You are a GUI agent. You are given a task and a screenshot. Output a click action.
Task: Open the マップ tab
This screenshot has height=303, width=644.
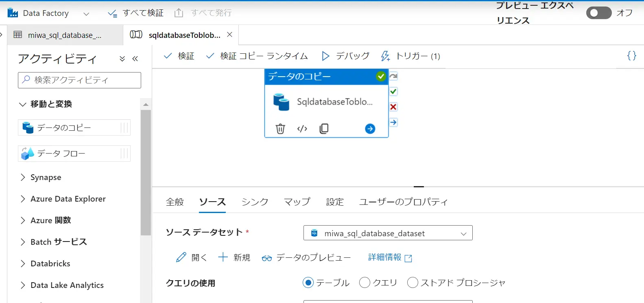click(297, 202)
